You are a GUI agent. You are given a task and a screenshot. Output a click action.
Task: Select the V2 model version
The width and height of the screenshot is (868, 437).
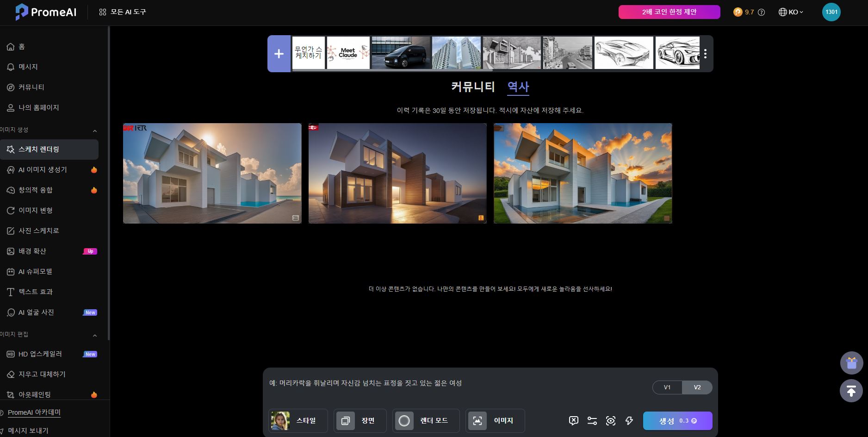click(697, 387)
